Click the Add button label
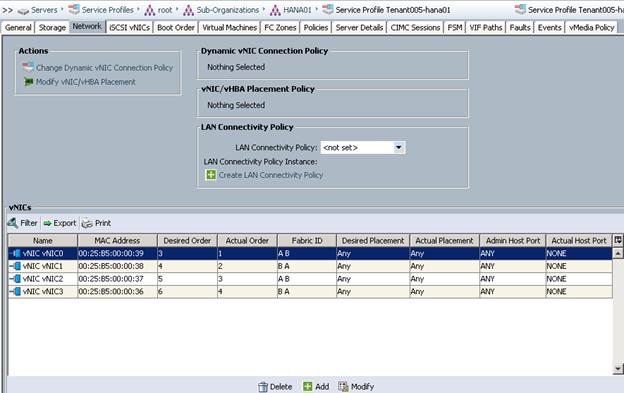624x393 pixels. (x=322, y=387)
